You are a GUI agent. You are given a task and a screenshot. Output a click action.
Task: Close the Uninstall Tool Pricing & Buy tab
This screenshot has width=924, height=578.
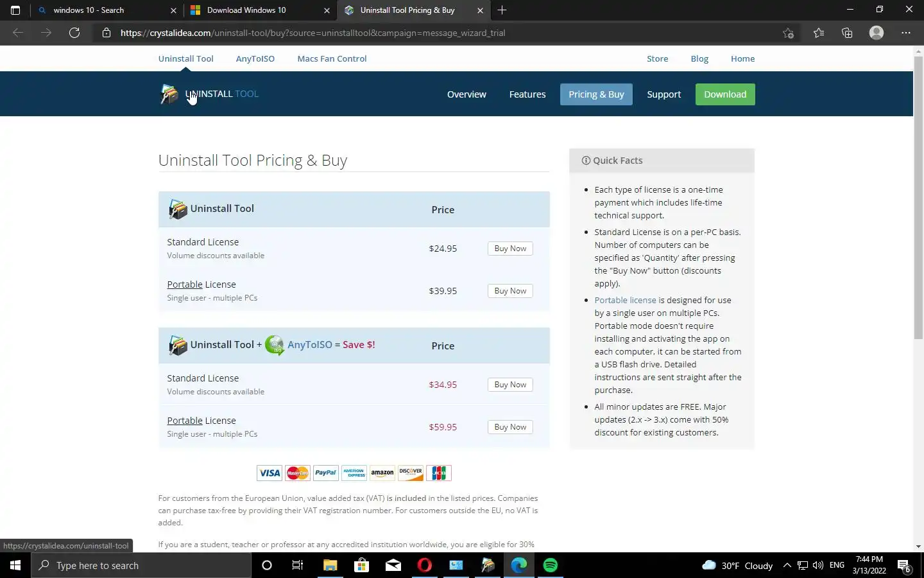point(480,10)
